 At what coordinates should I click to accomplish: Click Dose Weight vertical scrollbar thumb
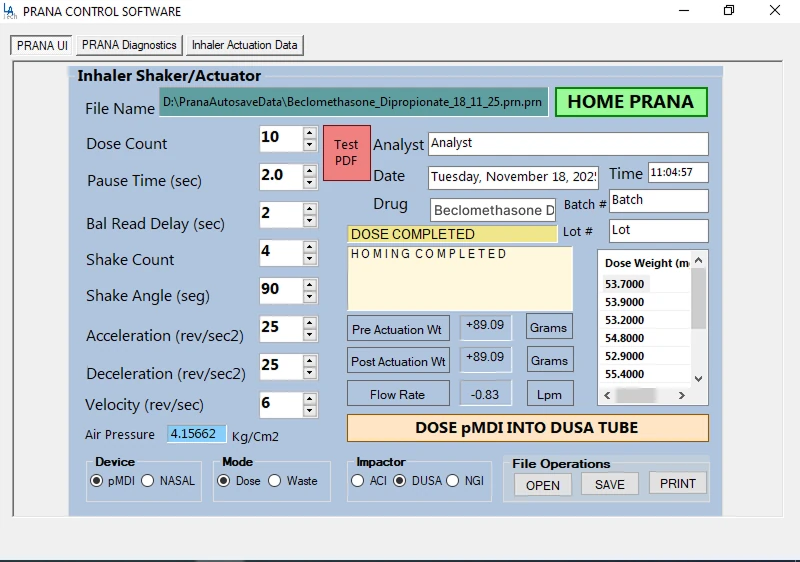pyautogui.click(x=698, y=298)
